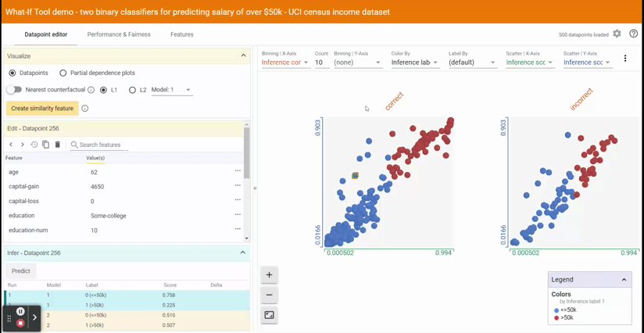Open Binning Y-Axis dropdown showing (none)
Screen dimensions: 644x333
[358, 63]
